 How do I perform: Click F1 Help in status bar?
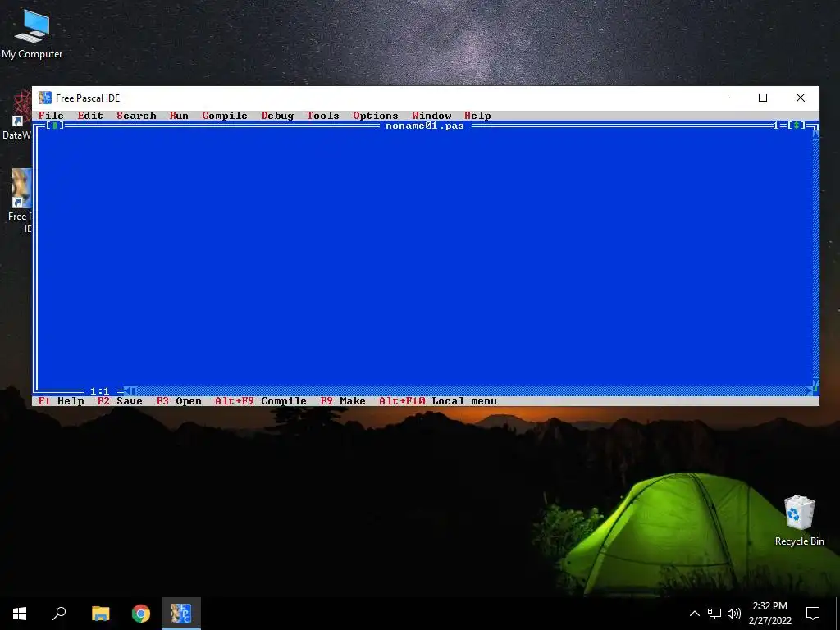pyautogui.click(x=61, y=400)
